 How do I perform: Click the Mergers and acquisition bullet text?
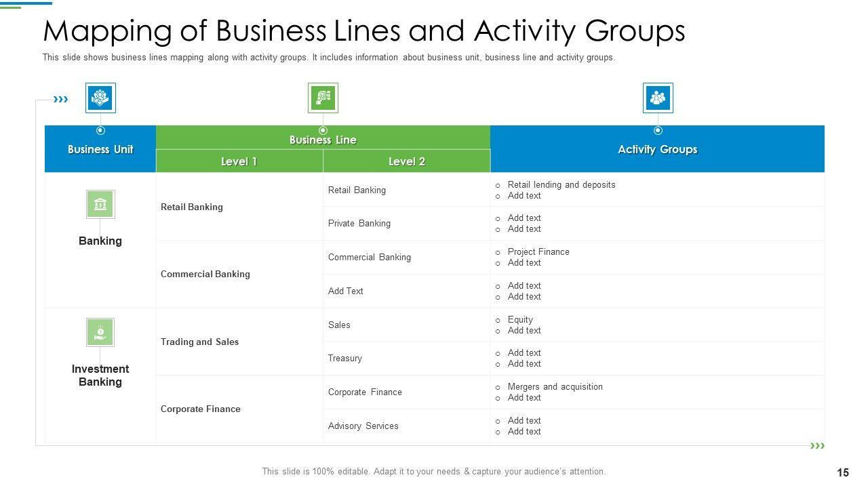tap(555, 386)
